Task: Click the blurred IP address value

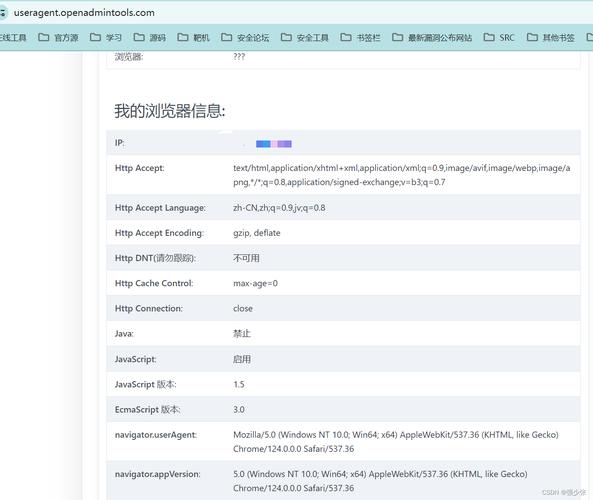Action: pos(273,144)
